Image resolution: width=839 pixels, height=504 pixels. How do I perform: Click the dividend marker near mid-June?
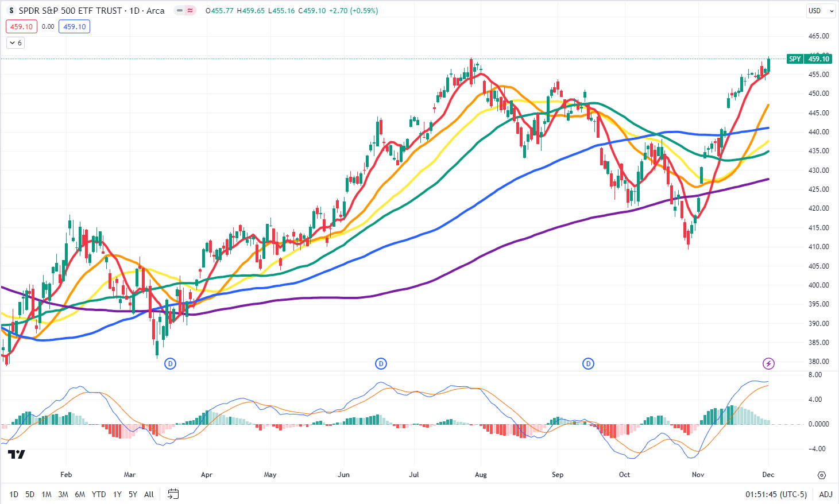pos(381,363)
